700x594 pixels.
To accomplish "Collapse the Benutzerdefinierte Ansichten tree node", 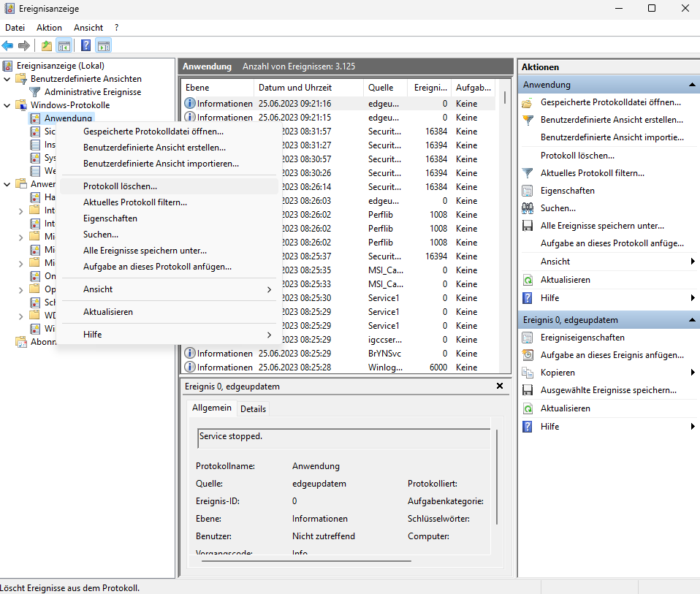I will [x=7, y=79].
